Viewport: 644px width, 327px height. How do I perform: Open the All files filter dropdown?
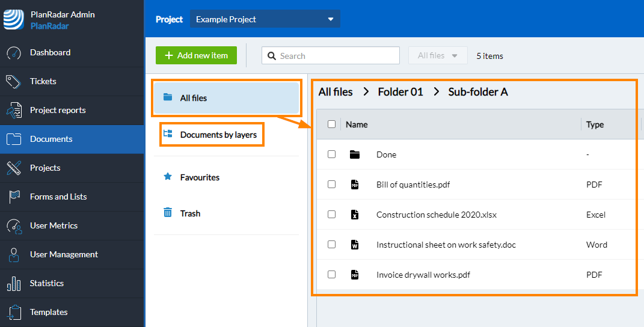click(x=437, y=55)
